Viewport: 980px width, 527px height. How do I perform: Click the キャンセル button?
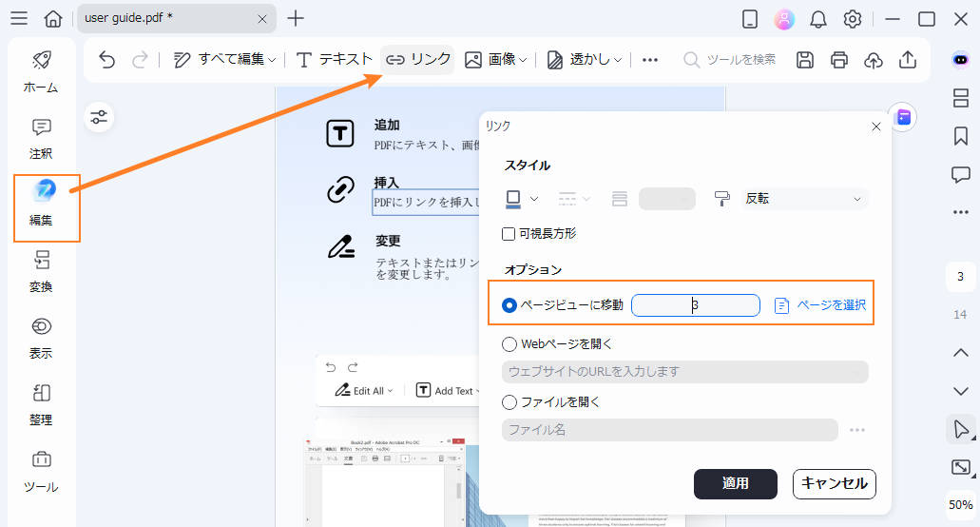tap(835, 484)
